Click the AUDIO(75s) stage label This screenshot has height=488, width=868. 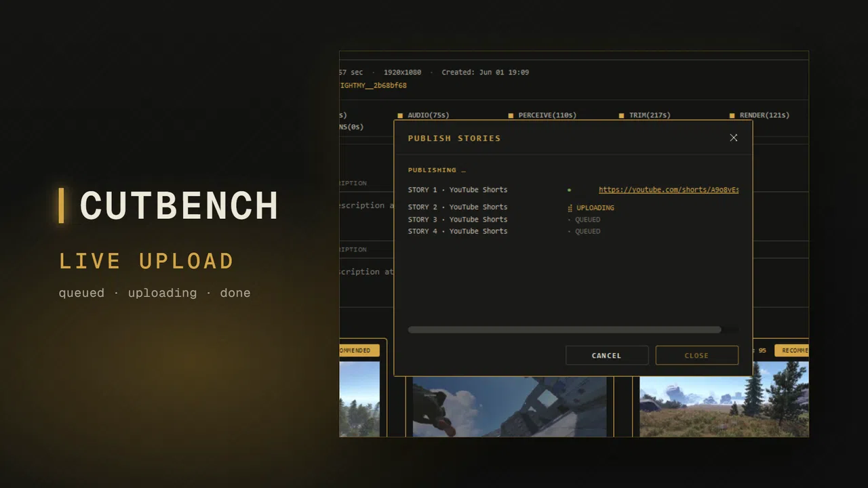(x=429, y=115)
